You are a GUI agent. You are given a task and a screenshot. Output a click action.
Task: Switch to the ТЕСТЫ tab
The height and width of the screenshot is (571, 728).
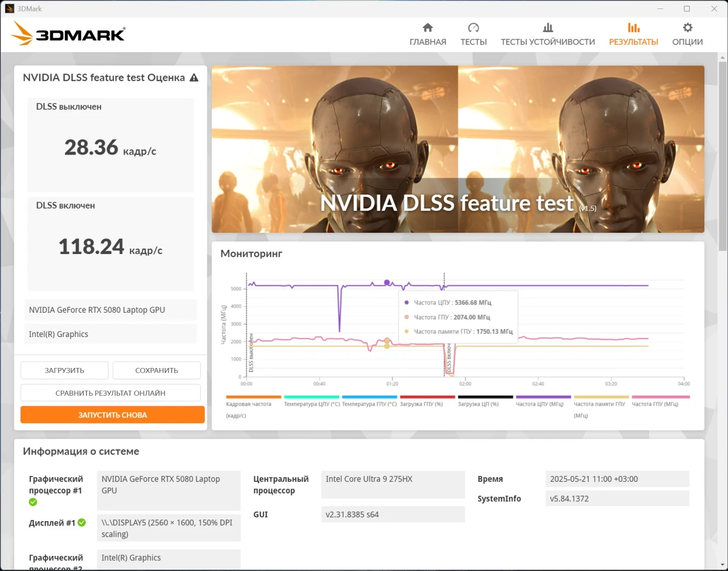(x=473, y=35)
